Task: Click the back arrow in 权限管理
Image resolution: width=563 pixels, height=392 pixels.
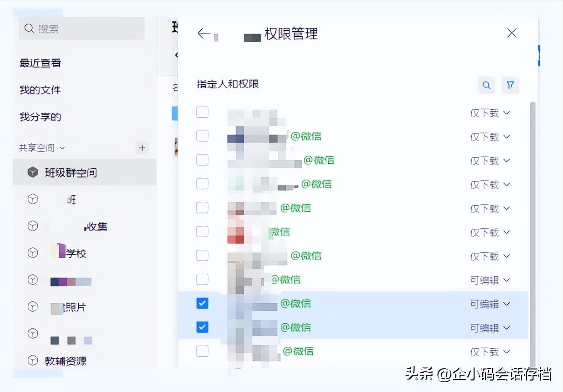Action: click(203, 33)
